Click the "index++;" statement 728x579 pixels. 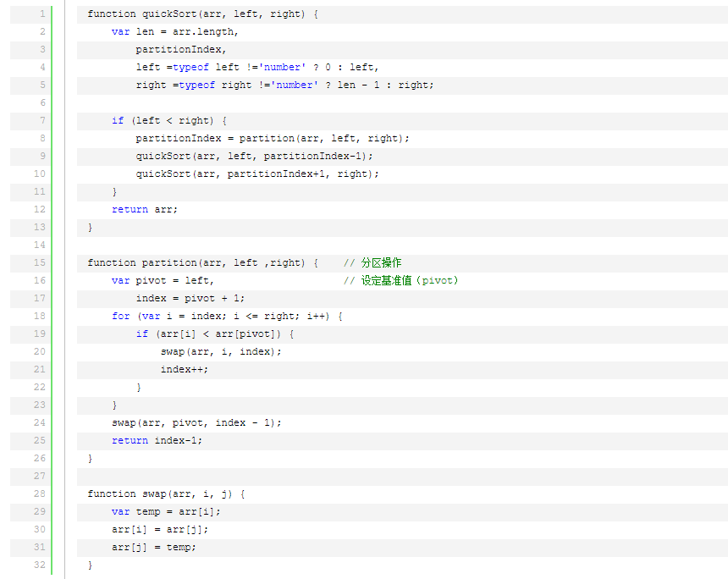184,370
